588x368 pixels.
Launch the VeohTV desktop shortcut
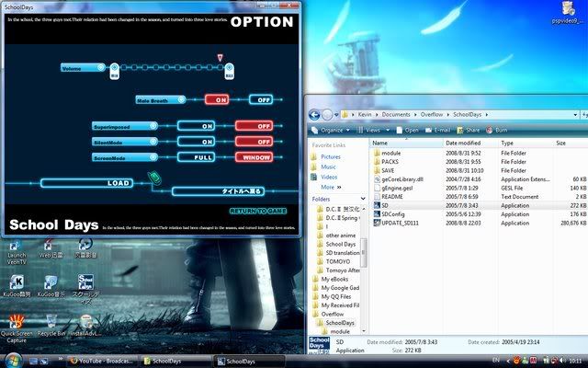click(17, 247)
